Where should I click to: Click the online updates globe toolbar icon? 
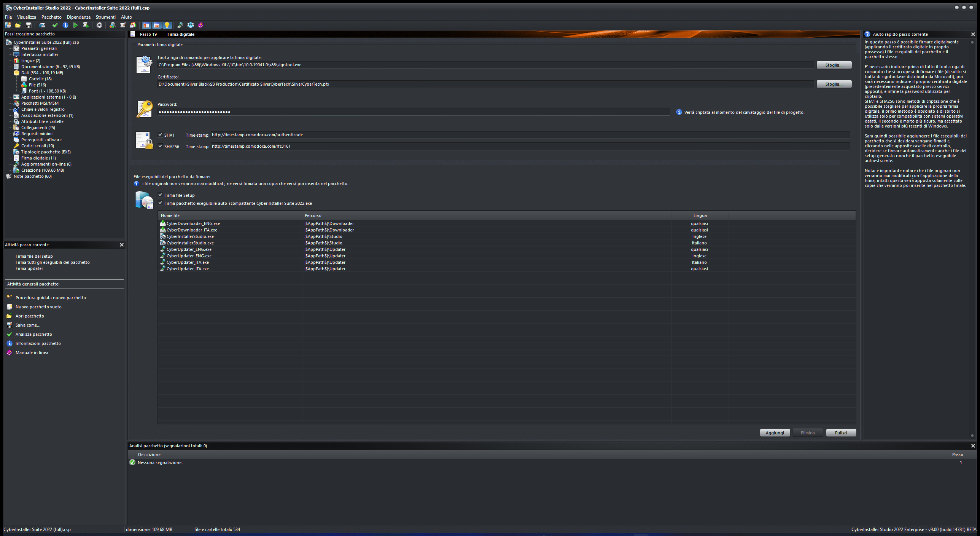click(x=180, y=25)
